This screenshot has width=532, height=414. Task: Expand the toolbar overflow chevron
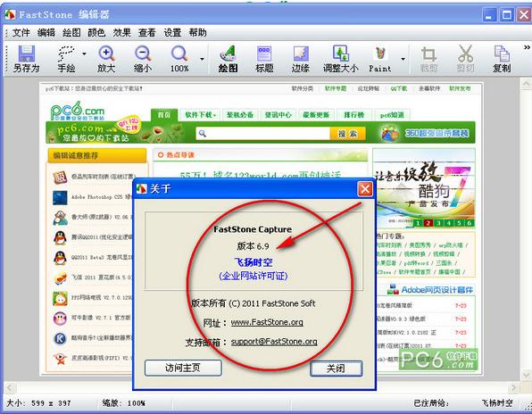pos(527,47)
